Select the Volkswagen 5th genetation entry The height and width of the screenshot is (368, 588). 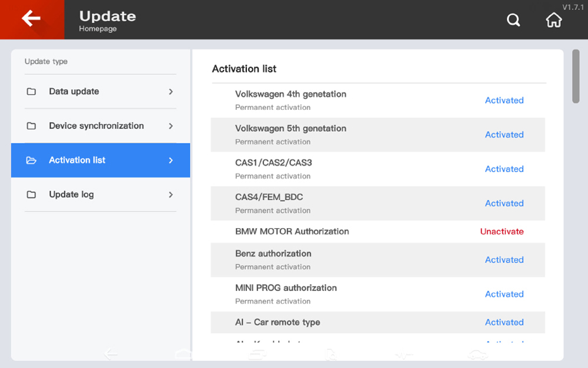pos(377,135)
